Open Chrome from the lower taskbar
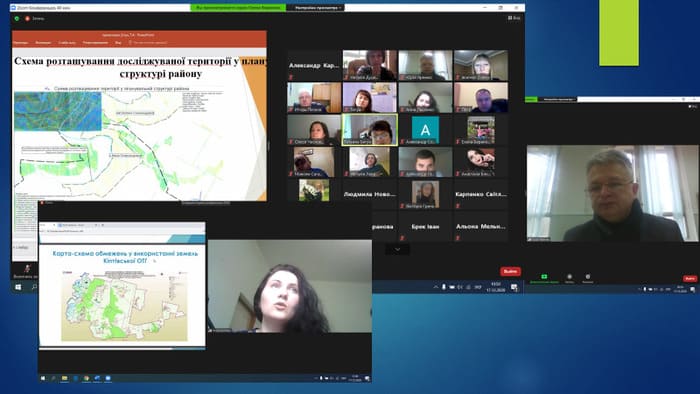 click(x=86, y=378)
